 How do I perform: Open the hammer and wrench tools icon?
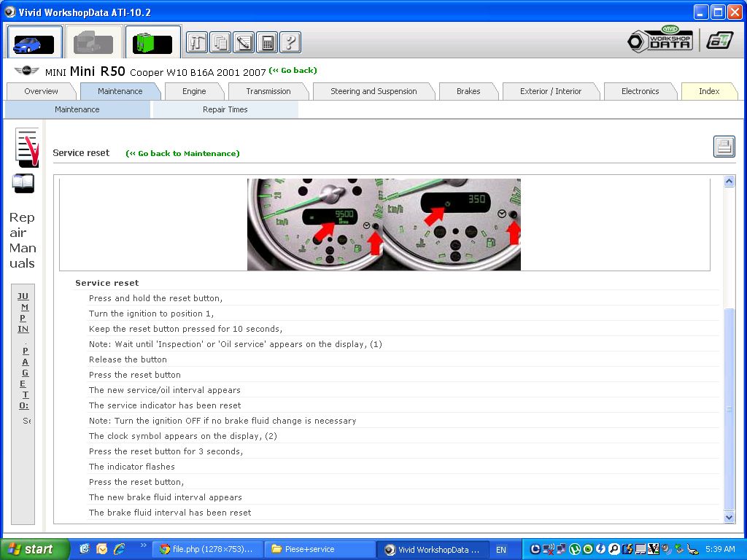coord(197,42)
